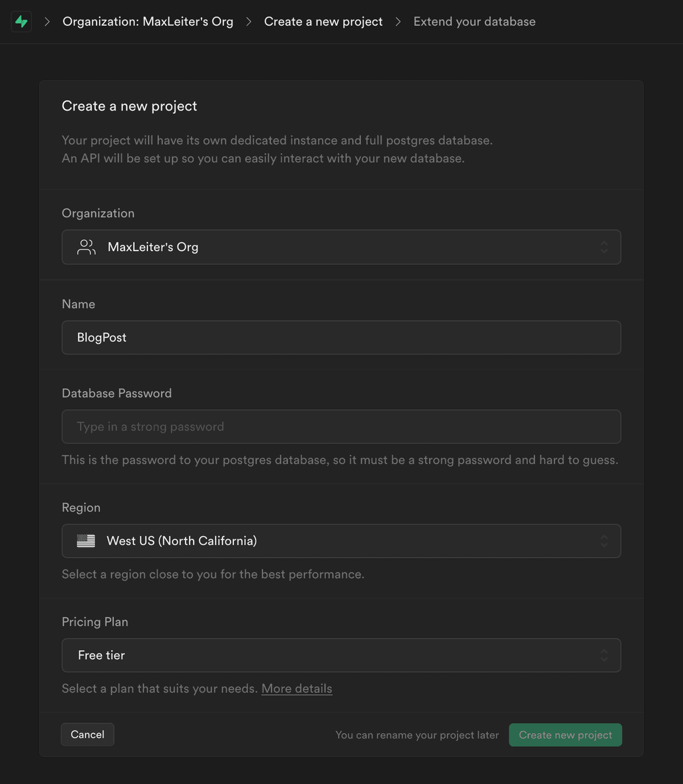Click the Database Password input field

(x=341, y=426)
